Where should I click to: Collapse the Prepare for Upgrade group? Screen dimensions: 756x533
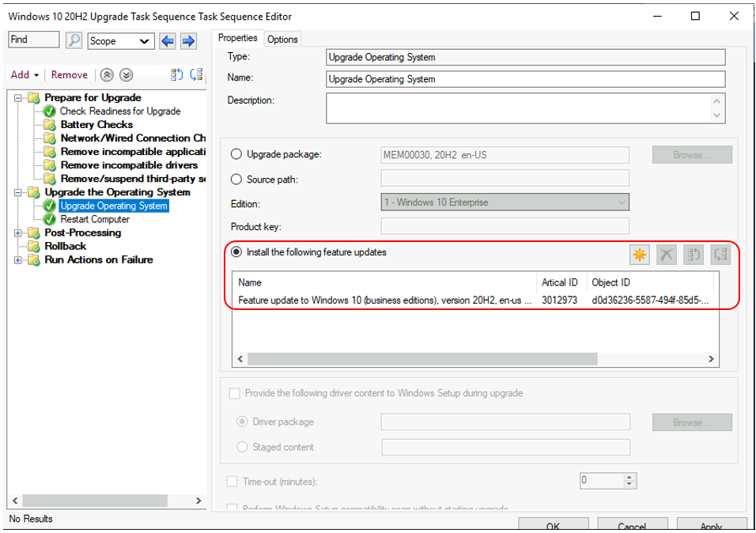pos(18,98)
